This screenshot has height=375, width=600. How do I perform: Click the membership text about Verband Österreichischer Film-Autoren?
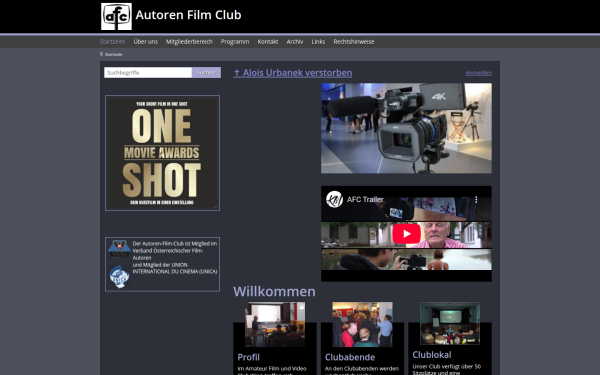175,258
